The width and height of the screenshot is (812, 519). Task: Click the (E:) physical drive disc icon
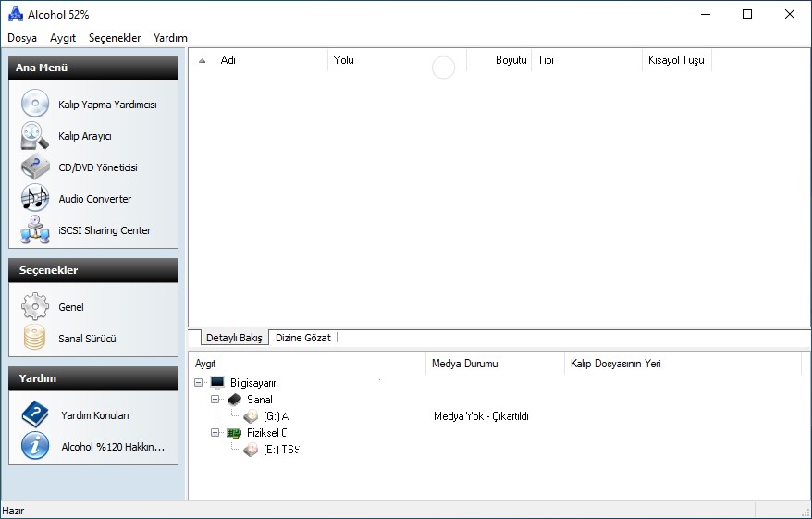click(252, 449)
